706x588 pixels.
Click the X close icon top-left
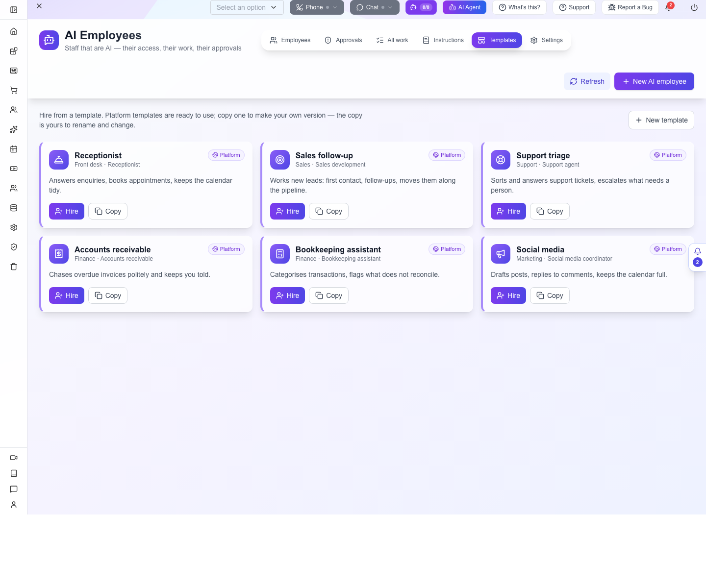point(39,6)
